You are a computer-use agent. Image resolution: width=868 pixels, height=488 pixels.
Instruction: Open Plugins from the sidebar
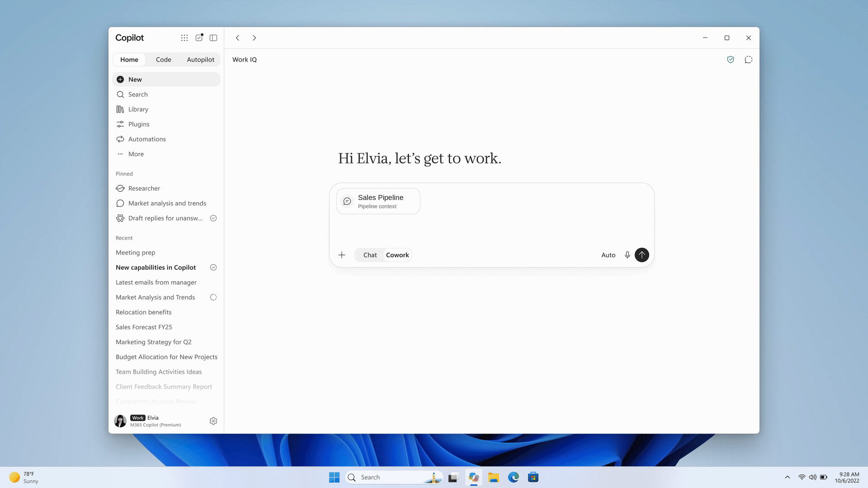(x=167, y=124)
